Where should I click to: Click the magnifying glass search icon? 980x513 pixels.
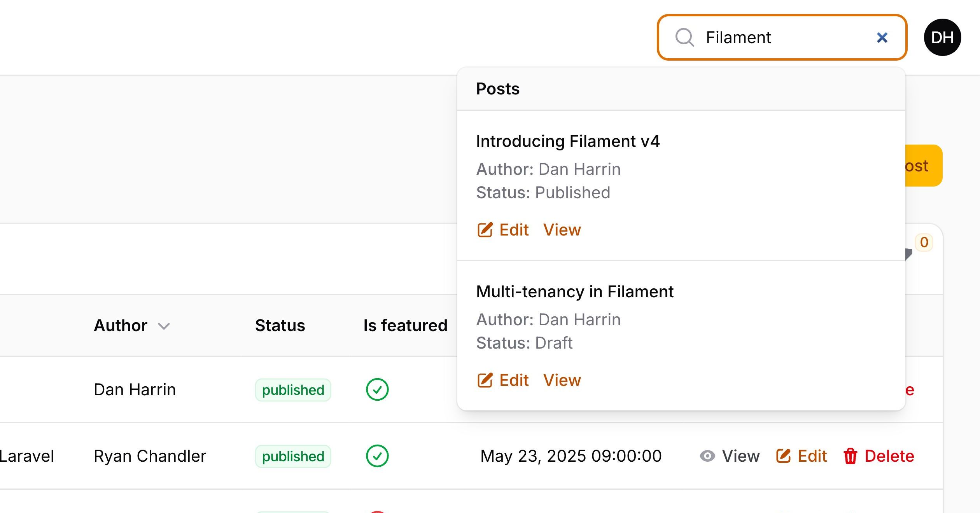(x=684, y=37)
